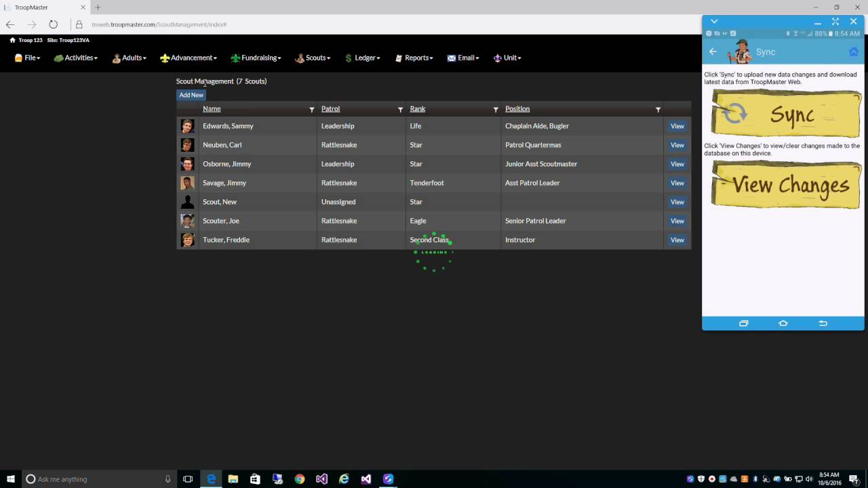The width and height of the screenshot is (868, 488).
Task: Open the Position column filter icon
Action: 658,110
